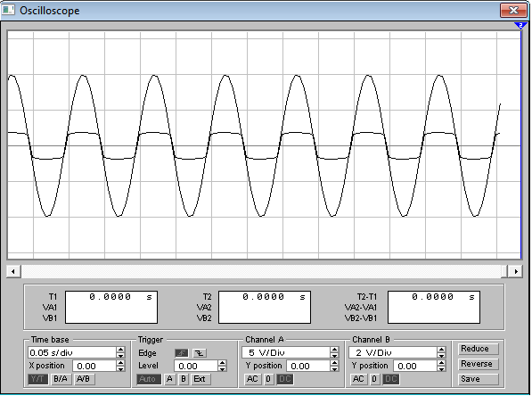
Task: Select AC coupling for Channel A
Action: [252, 379]
